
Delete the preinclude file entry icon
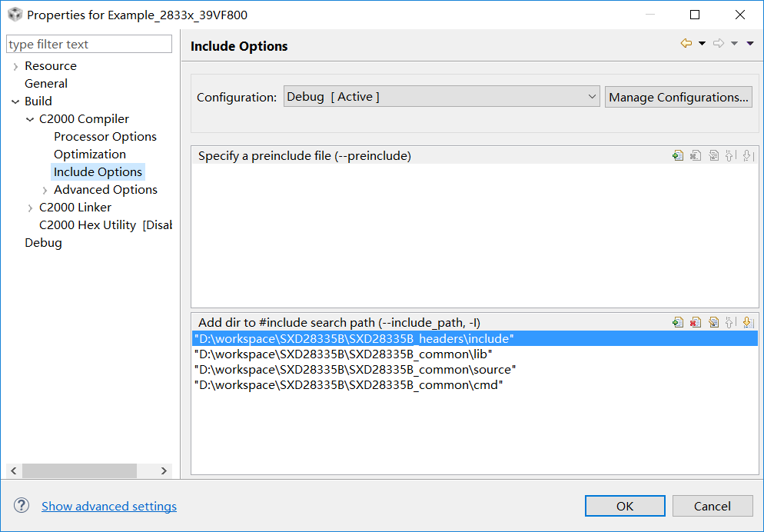click(x=696, y=156)
